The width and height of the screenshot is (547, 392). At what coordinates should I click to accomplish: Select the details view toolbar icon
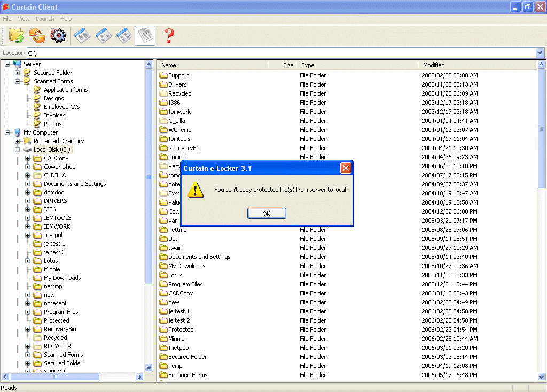[x=145, y=36]
